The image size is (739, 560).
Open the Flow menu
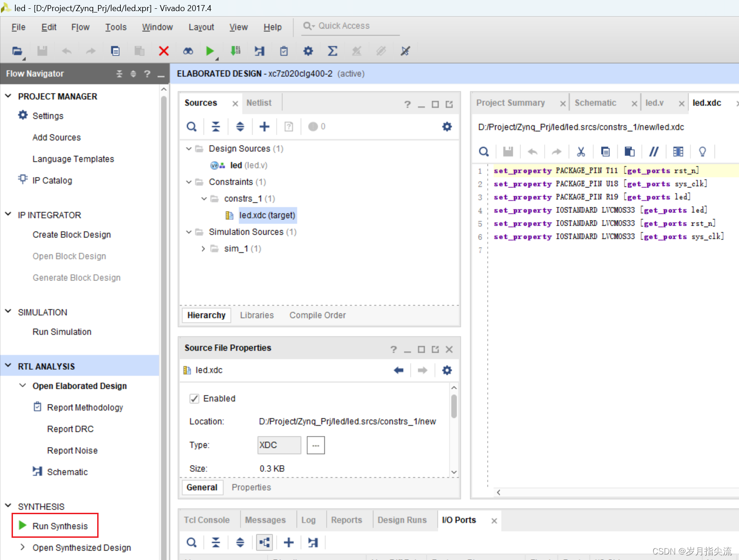point(80,27)
